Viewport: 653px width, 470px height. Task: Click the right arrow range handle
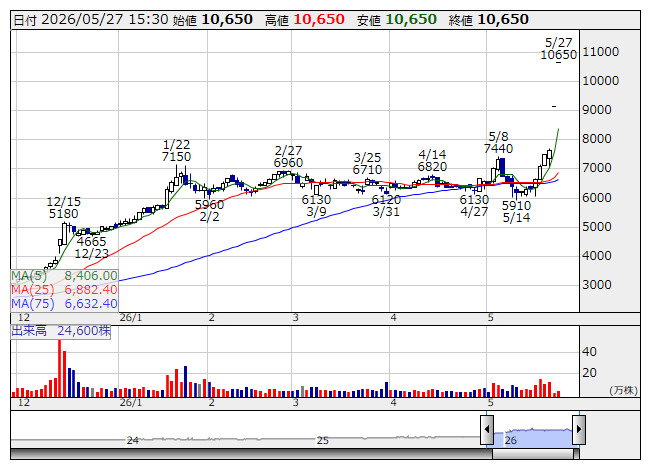(579, 430)
